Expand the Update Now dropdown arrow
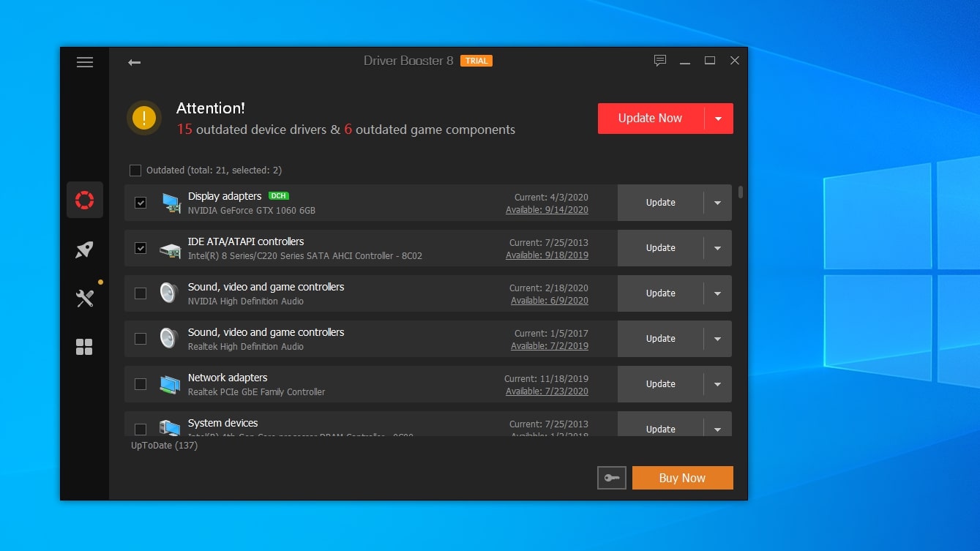Viewport: 980px width, 551px height. pyautogui.click(x=719, y=119)
